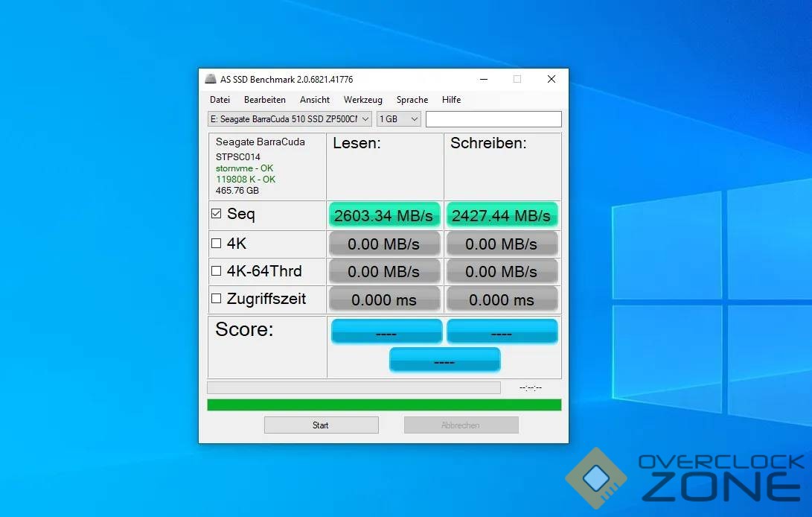Click the green overall progress bar

click(x=384, y=405)
